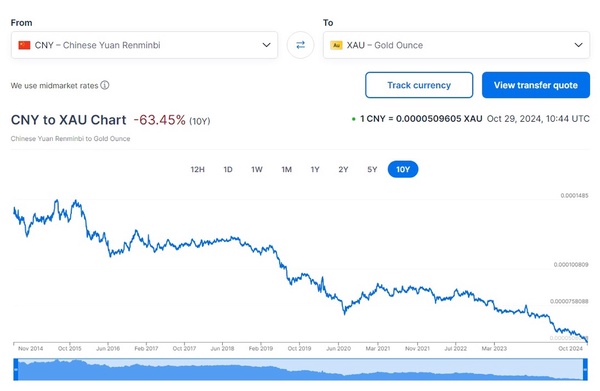The height and width of the screenshot is (391, 600).
Task: Expand the From currency chevron
Action: [x=266, y=45]
